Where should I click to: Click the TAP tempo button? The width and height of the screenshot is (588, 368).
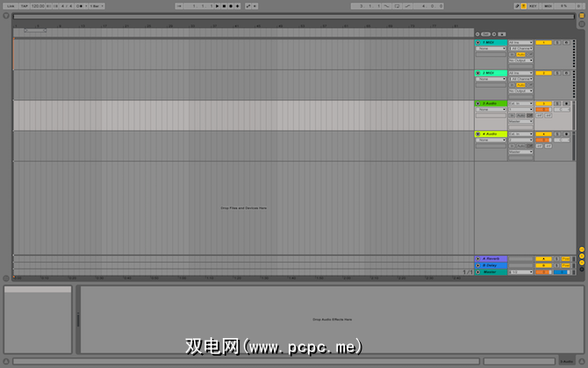(24, 6)
